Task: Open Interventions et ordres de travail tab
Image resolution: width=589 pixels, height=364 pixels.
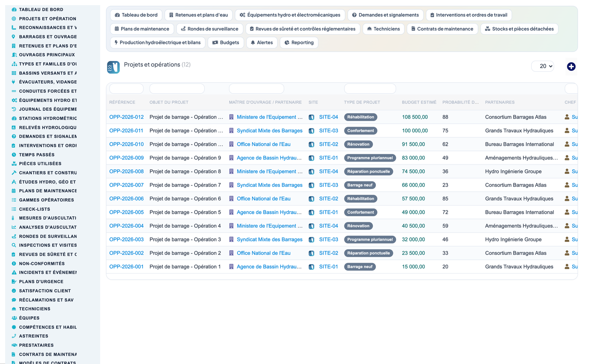Action: pos(469,15)
